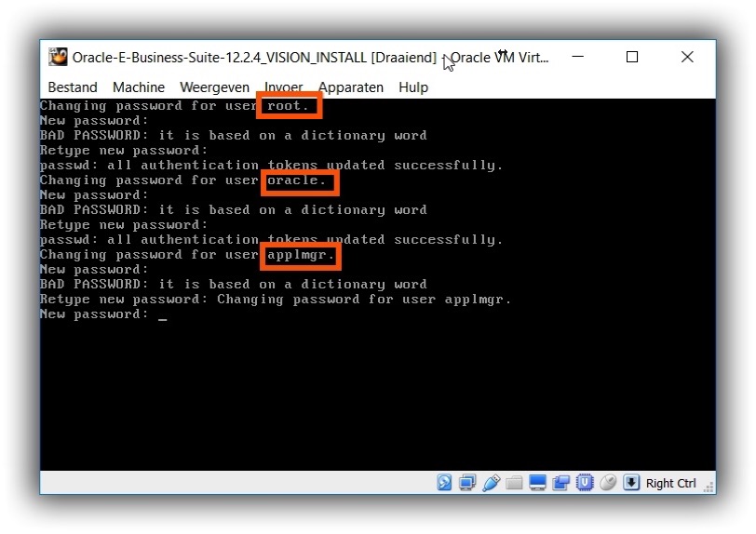The height and width of the screenshot is (534, 756).
Task: Click 'Changing password for user root.' line
Action: pos(174,105)
